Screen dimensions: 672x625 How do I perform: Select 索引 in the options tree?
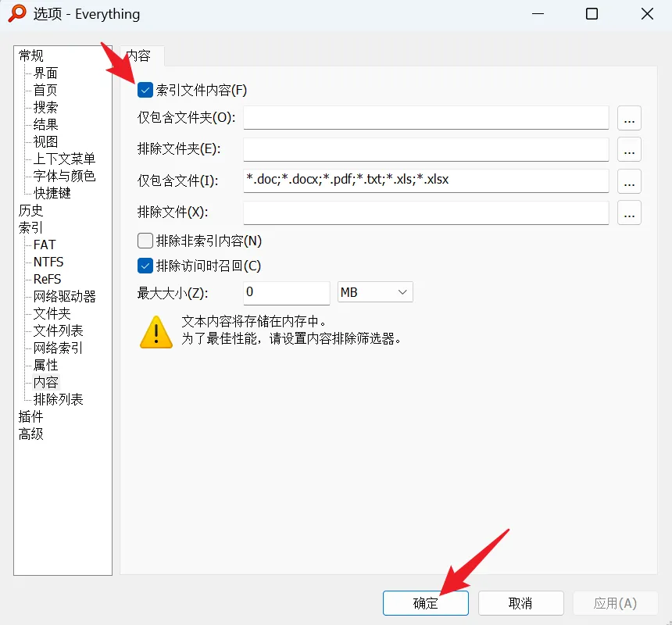click(x=30, y=227)
